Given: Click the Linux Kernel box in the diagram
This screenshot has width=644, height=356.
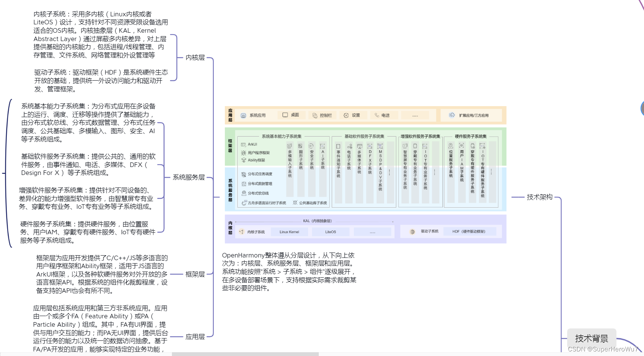Looking at the screenshot, I should click(289, 232).
